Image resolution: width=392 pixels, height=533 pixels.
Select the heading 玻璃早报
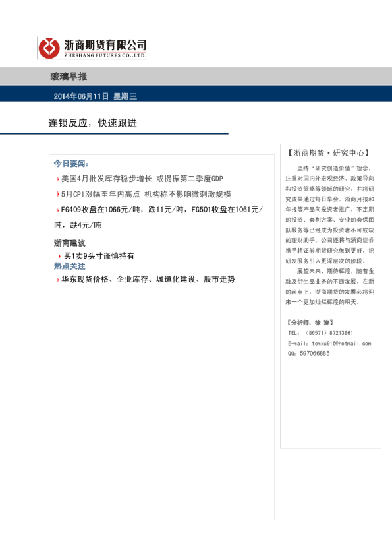(x=69, y=77)
